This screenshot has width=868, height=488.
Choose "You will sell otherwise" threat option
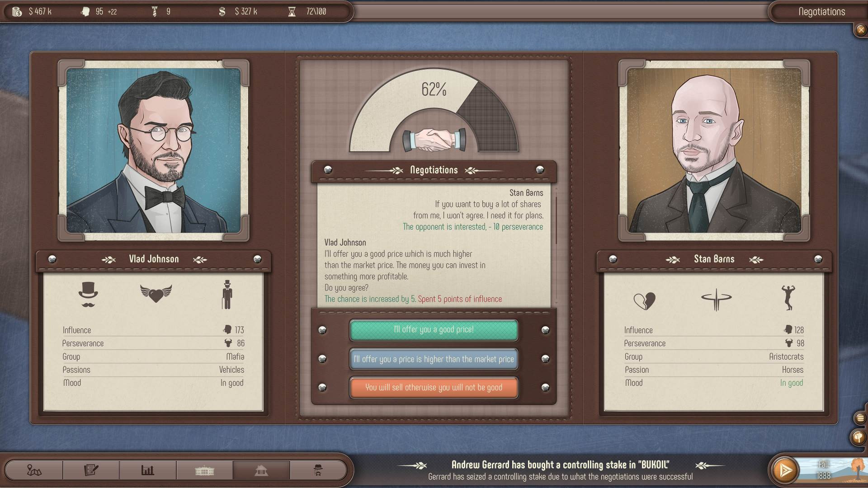[x=434, y=388]
